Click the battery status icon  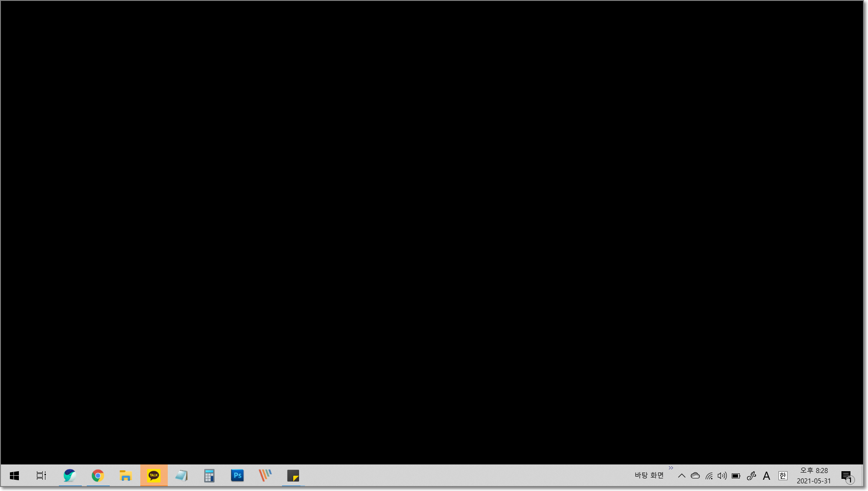[736, 476]
